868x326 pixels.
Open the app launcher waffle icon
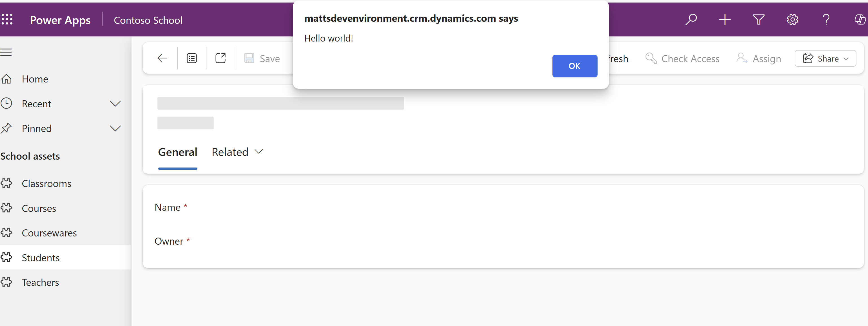(x=7, y=19)
